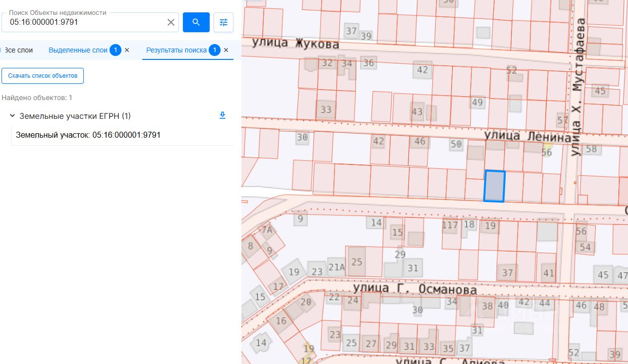
Task: Click building 43 on the map
Action: [417, 111]
